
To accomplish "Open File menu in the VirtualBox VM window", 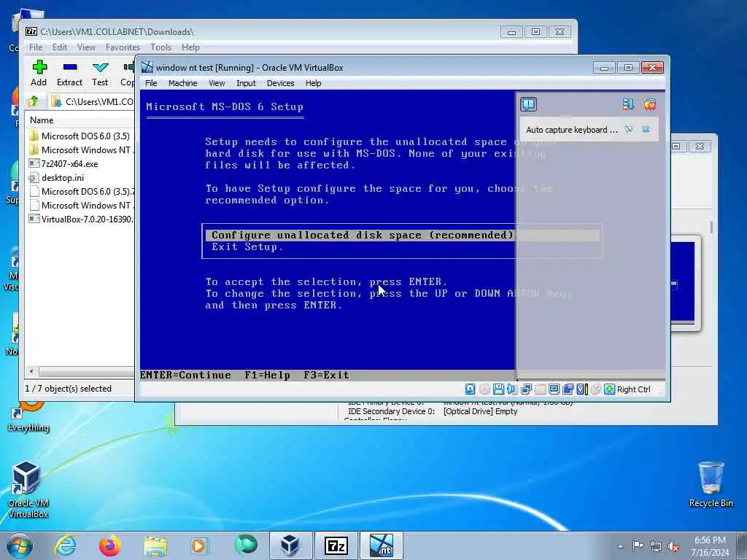I will 151,83.
